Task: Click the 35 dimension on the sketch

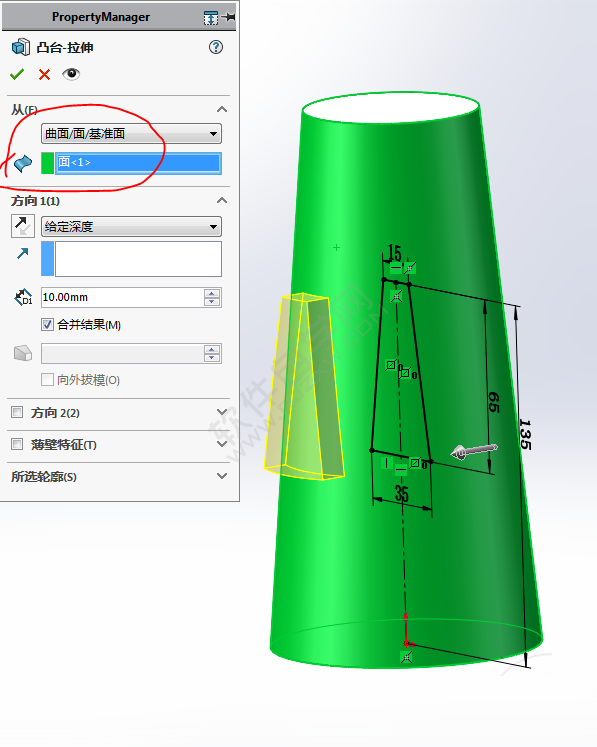Action: pos(402,494)
